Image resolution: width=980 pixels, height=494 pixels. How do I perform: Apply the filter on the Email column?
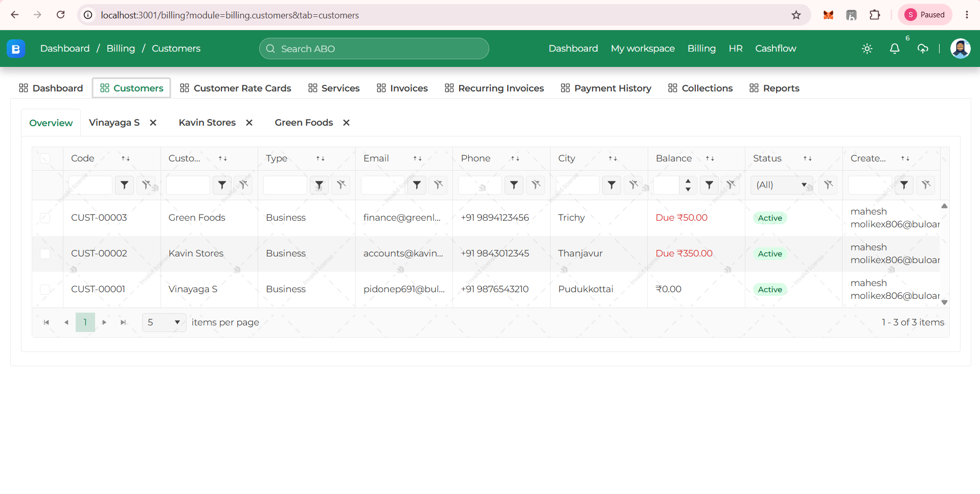(x=417, y=185)
